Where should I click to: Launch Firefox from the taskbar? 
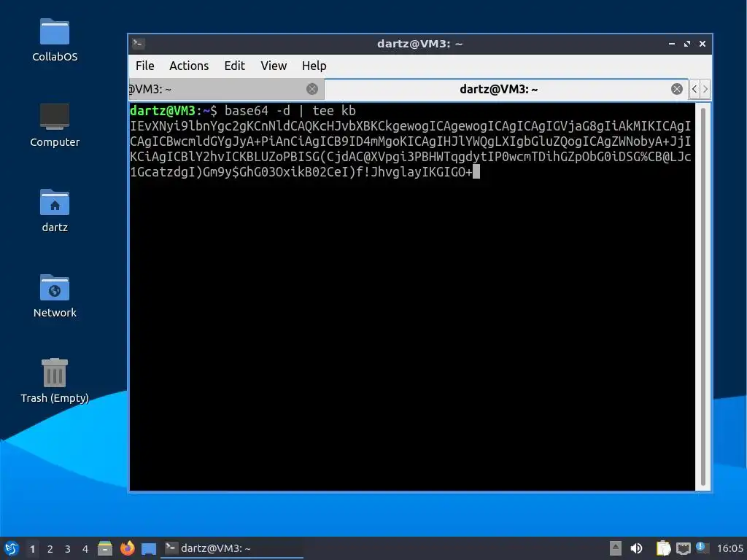127,548
